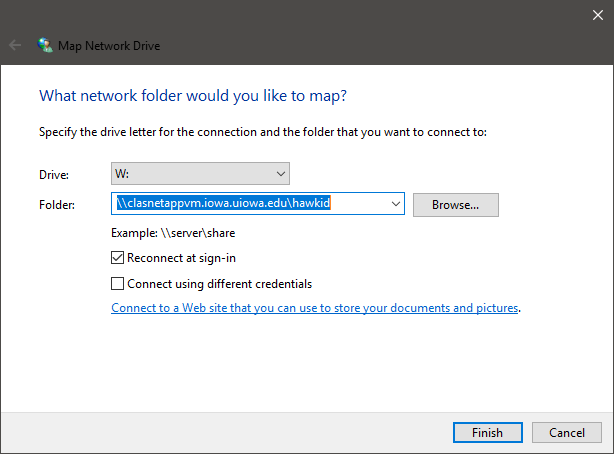
Task: Close the Map Network Drive dialog
Action: coord(597,13)
